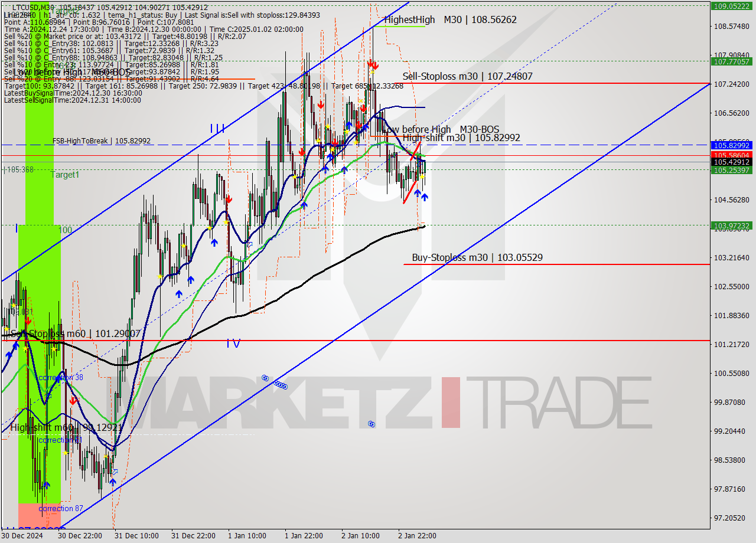Select the 'Point A:110.68984' info line
Screen dimensions: 756x543
[99, 22]
